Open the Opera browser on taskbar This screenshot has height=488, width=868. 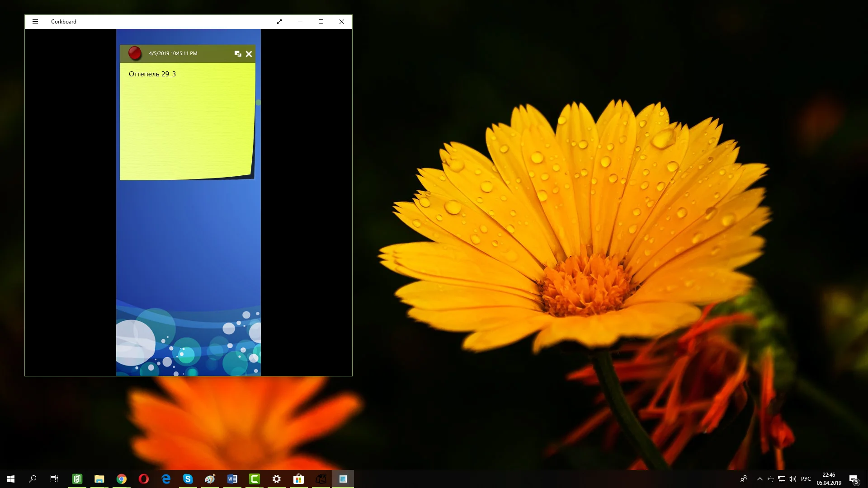pyautogui.click(x=144, y=479)
